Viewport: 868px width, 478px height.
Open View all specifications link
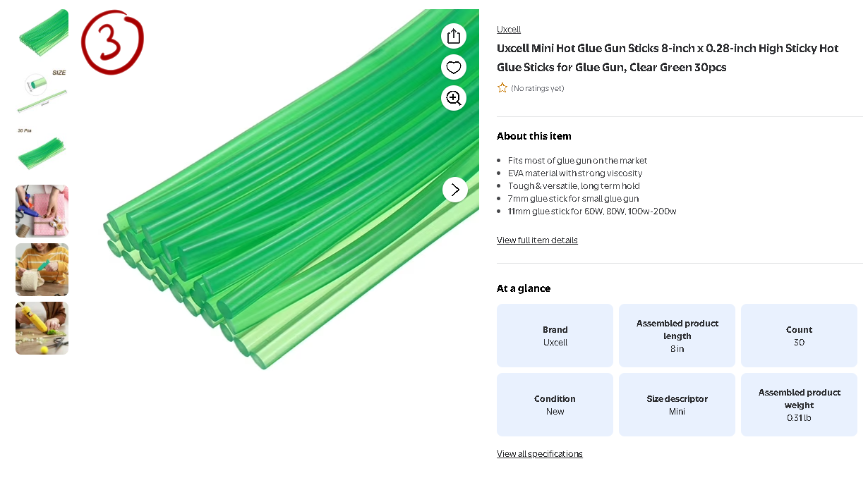point(540,454)
